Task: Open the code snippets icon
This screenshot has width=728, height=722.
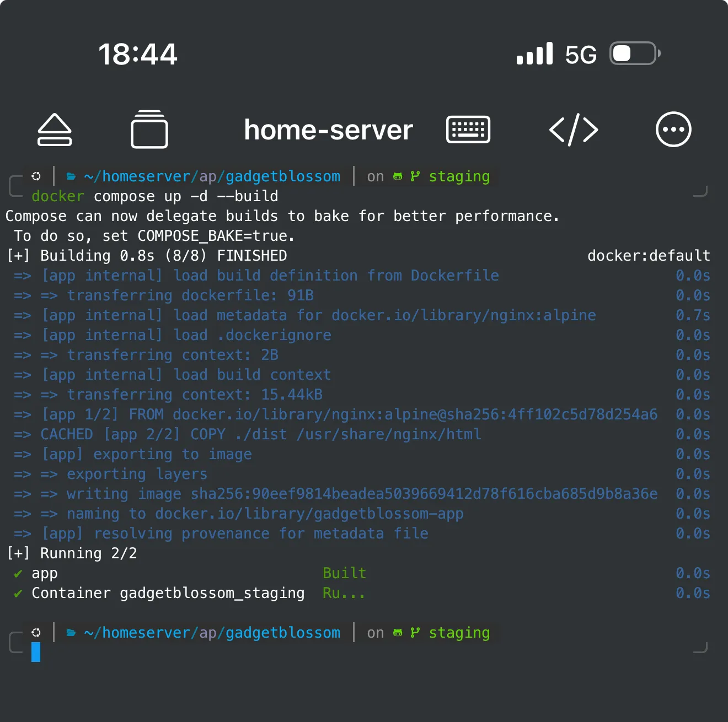Action: (x=574, y=130)
